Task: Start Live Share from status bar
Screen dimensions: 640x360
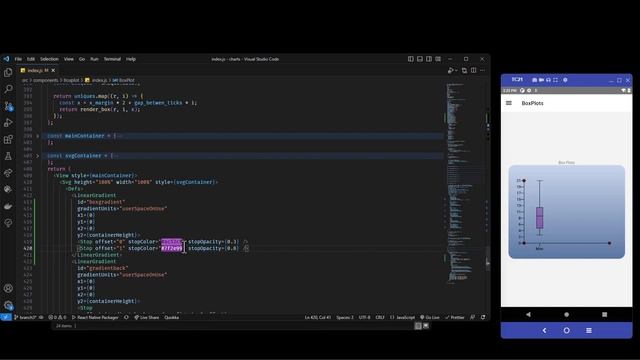Action: click(x=147, y=317)
